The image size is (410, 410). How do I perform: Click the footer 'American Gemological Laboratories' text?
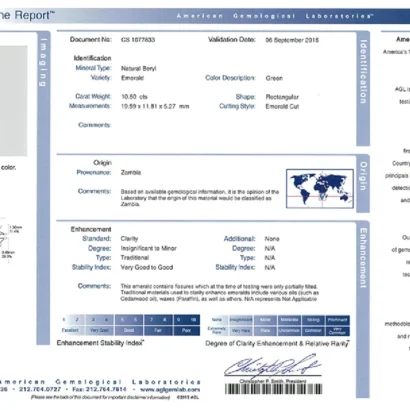pyautogui.click(x=99, y=382)
